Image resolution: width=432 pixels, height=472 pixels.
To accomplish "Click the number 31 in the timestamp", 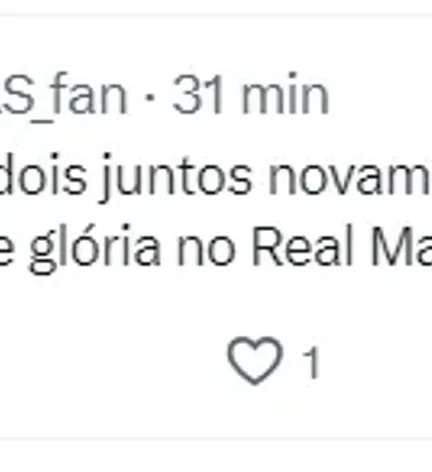I will (197, 95).
